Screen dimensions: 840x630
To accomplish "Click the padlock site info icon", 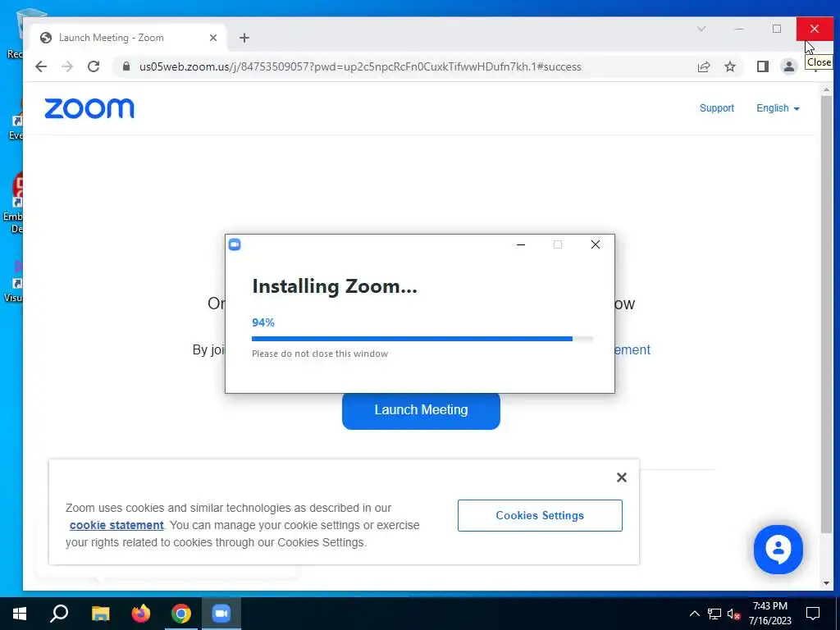I will [x=126, y=66].
